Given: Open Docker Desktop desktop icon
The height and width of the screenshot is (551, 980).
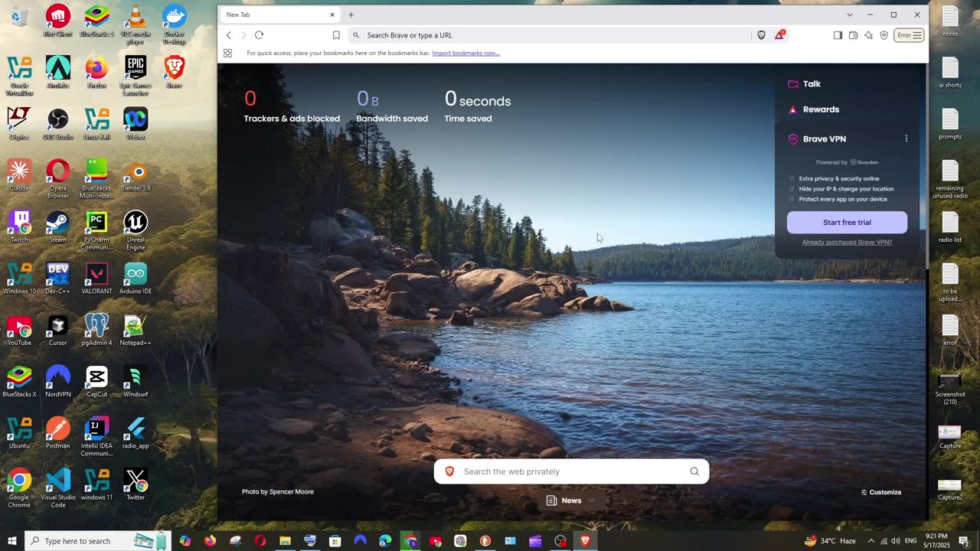Looking at the screenshot, I should pos(175,24).
